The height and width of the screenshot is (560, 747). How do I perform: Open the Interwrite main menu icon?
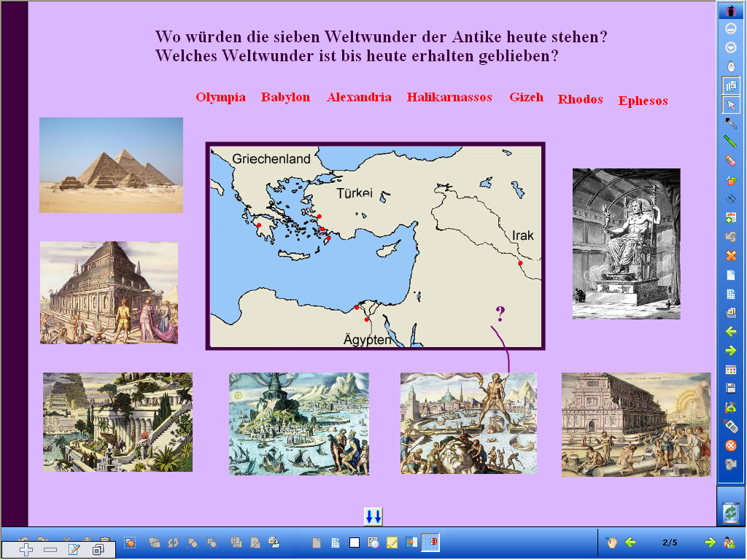tap(731, 10)
